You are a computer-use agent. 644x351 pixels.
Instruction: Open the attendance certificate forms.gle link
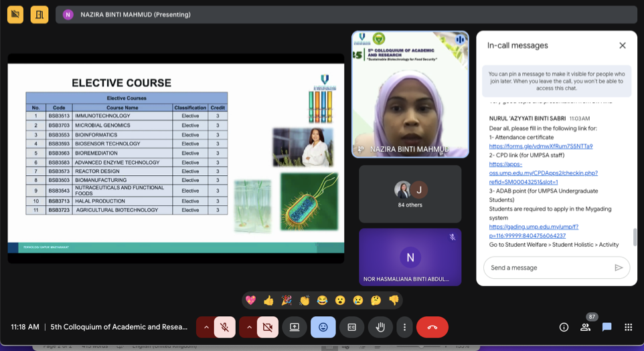click(x=540, y=146)
